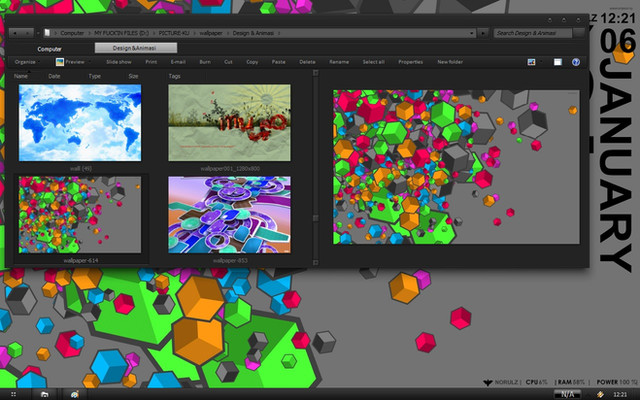This screenshot has width=640, height=400.
Task: Select the wallpaper-853 thumbnail
Action: click(x=229, y=215)
